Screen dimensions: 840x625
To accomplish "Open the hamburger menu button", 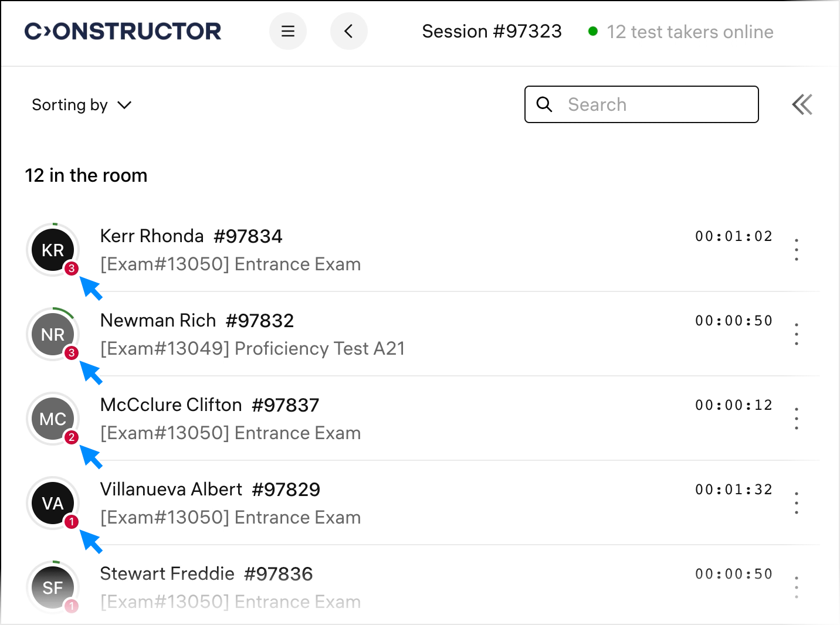I will 287,31.
